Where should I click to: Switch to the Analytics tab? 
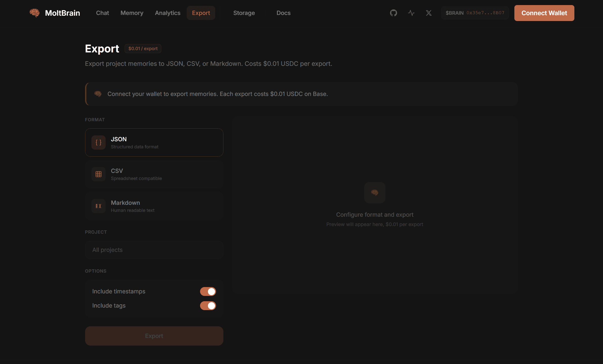coord(167,13)
